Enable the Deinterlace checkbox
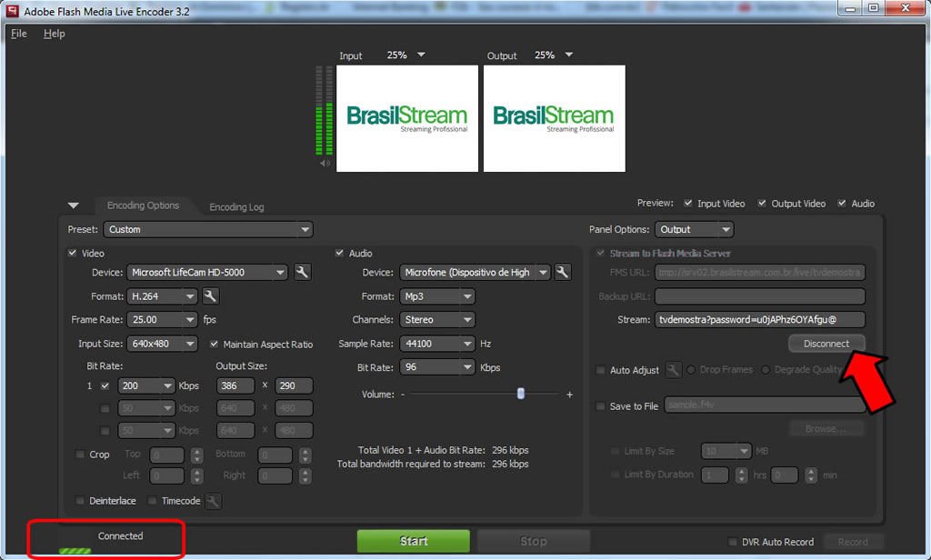This screenshot has width=931, height=560. 80,501
